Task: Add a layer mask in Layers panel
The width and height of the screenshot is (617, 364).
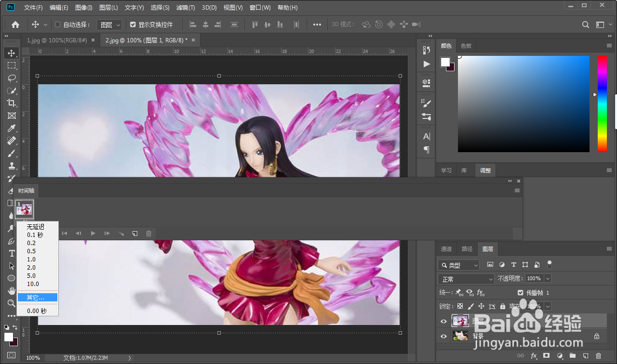Action: pyautogui.click(x=547, y=356)
